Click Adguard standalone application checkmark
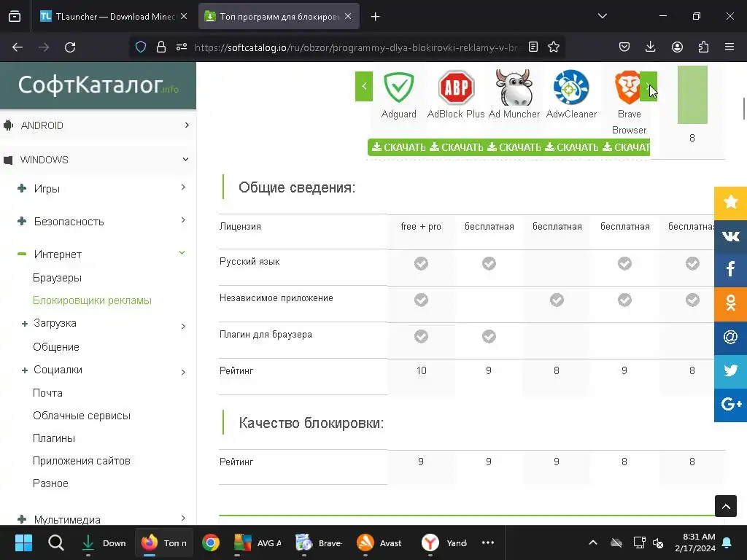 (x=421, y=300)
